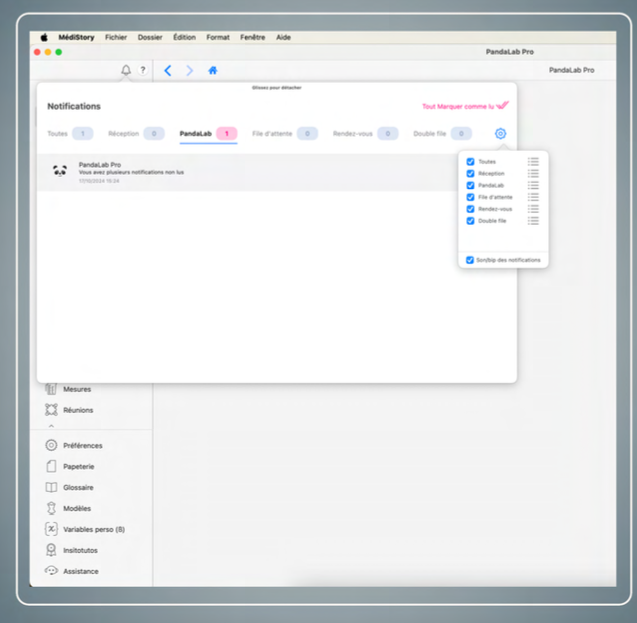
Task: Click the question mark help icon
Action: coord(143,70)
